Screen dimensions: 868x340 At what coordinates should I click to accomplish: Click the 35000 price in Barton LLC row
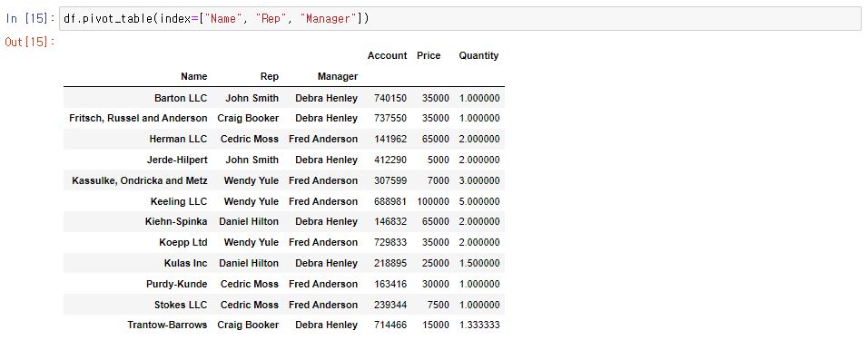[436, 99]
